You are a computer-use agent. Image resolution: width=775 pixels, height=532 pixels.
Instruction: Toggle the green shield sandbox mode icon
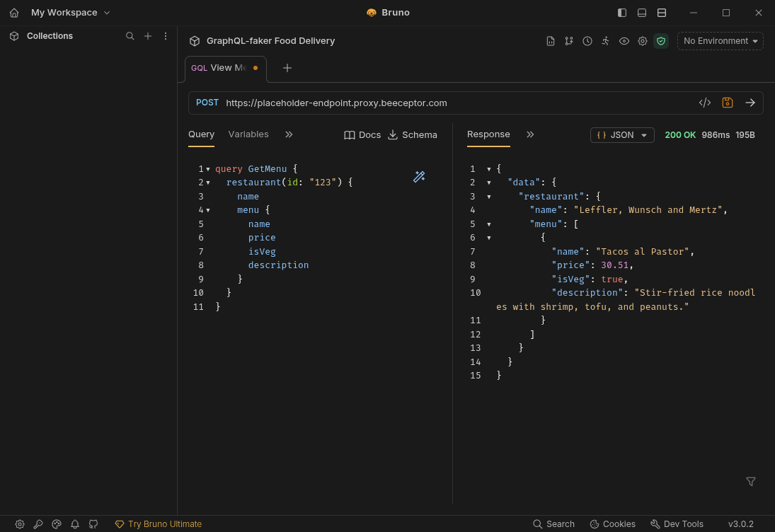pyautogui.click(x=661, y=41)
